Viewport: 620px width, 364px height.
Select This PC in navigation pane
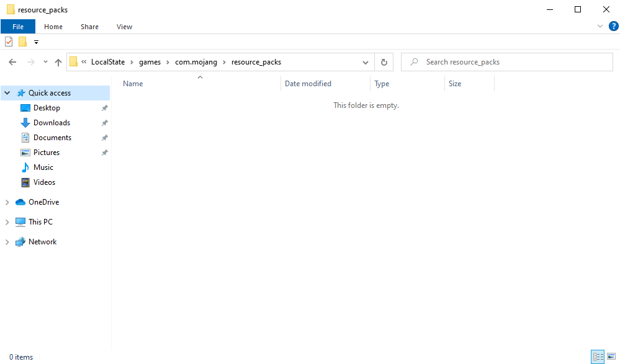tap(40, 222)
